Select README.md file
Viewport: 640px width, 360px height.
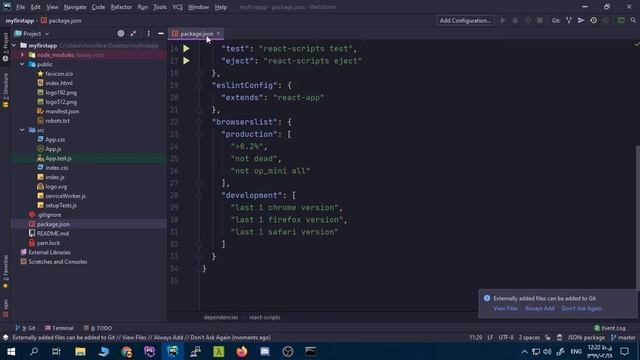point(53,233)
